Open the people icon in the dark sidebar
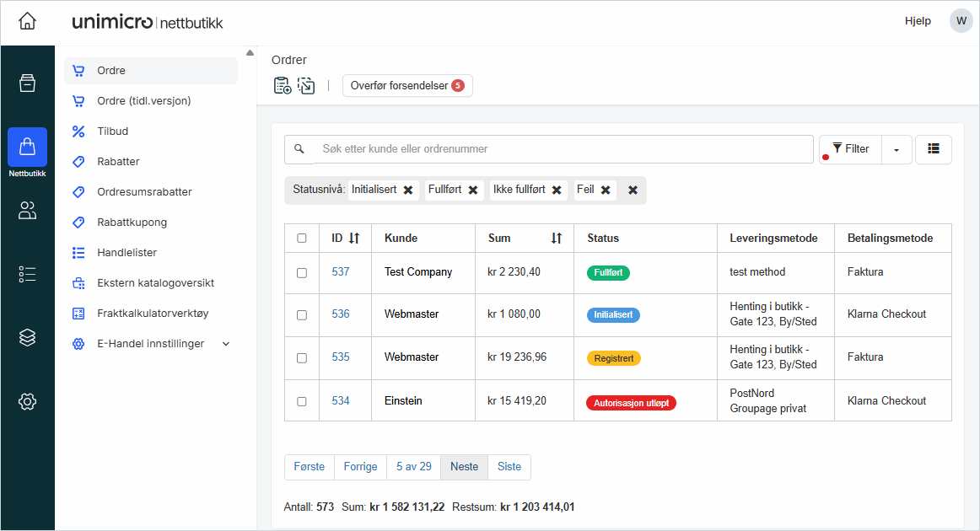The width and height of the screenshot is (980, 531). 27,211
